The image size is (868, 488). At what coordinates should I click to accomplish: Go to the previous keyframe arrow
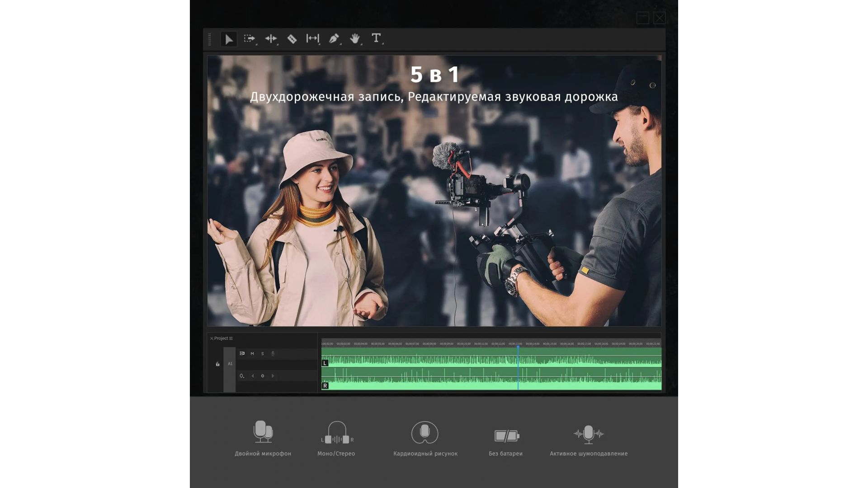point(252,376)
